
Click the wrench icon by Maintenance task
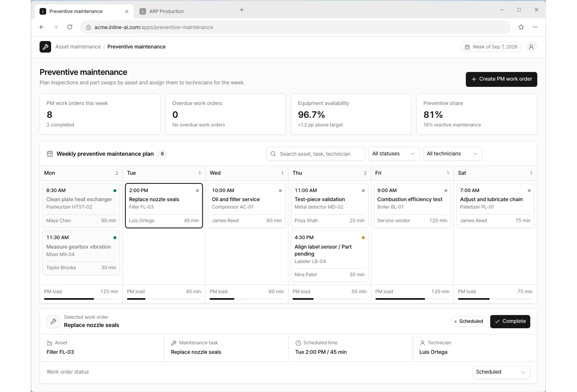[173, 343]
